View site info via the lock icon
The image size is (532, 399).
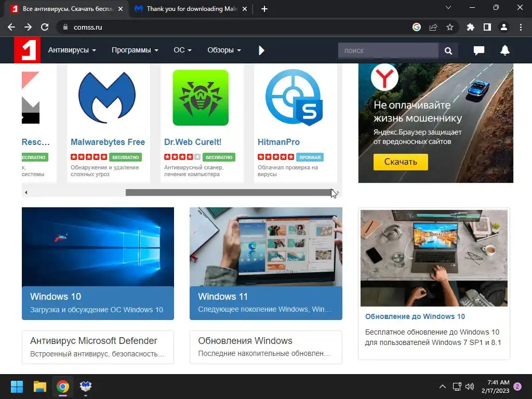(65, 27)
